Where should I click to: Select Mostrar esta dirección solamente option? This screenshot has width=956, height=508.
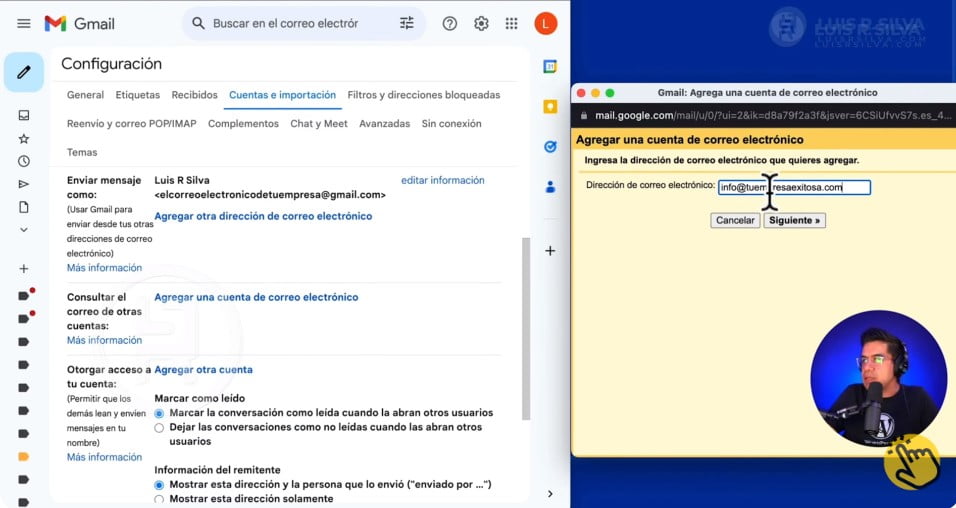(x=159, y=499)
